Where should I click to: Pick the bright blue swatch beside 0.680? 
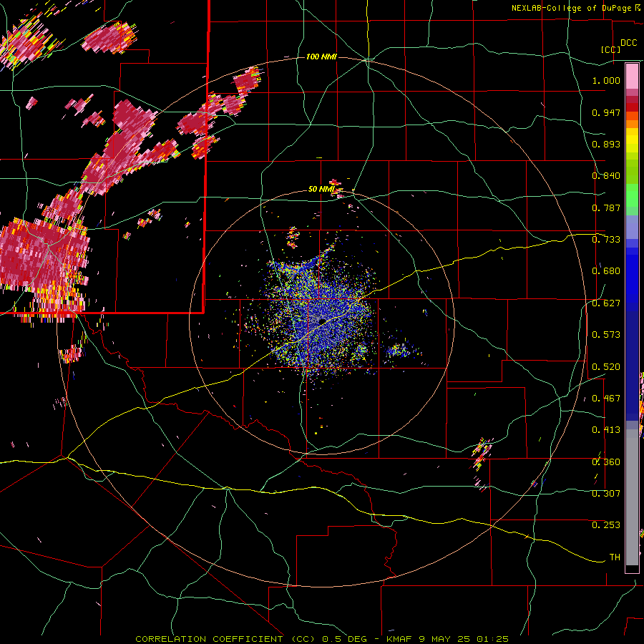632,273
